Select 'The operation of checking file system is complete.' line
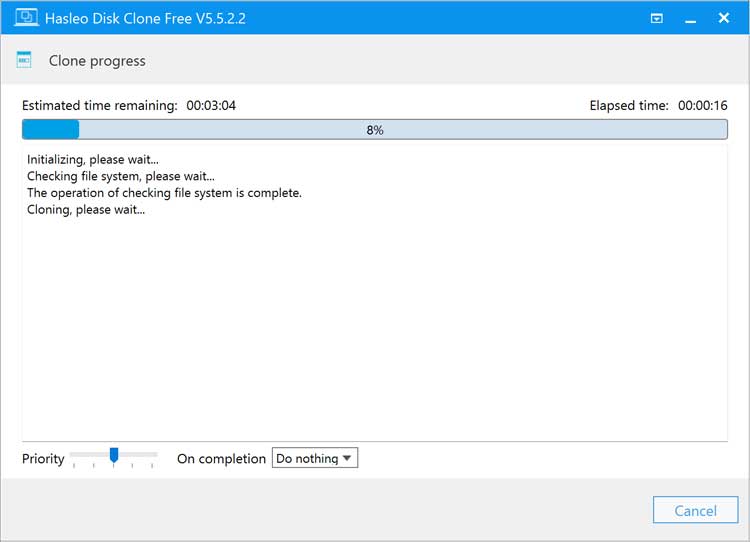Viewport: 750px width, 542px height. coord(164,193)
